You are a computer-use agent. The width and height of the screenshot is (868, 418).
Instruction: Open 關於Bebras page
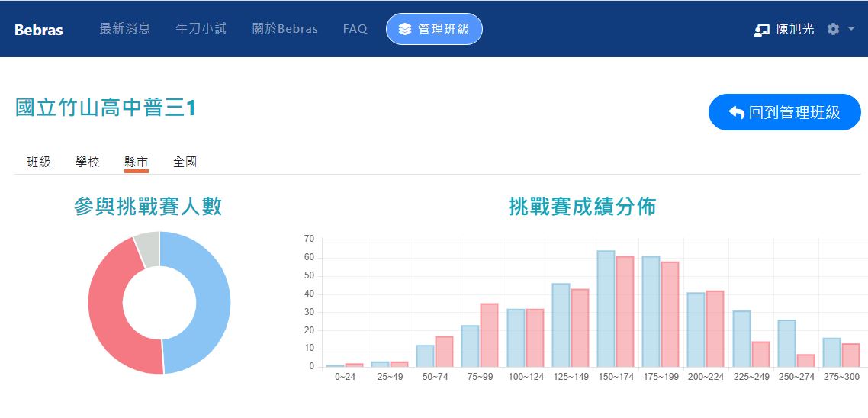[x=285, y=29]
